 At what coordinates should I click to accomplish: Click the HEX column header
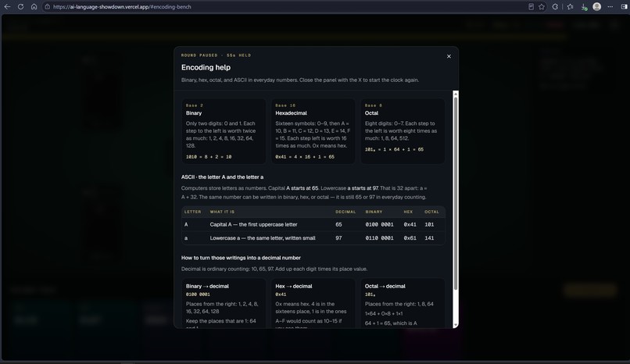(408, 212)
